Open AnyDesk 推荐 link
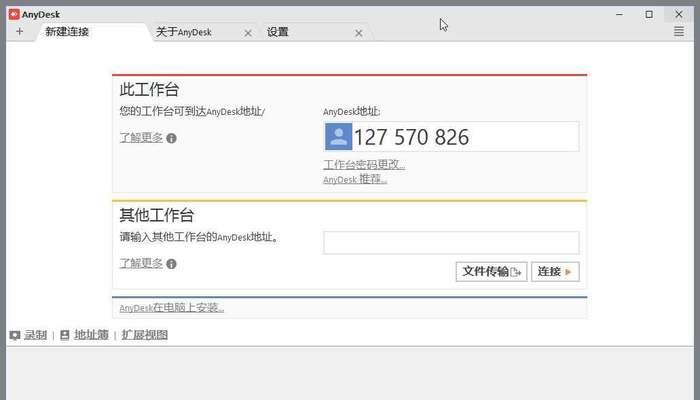This screenshot has height=400, width=700. (355, 179)
